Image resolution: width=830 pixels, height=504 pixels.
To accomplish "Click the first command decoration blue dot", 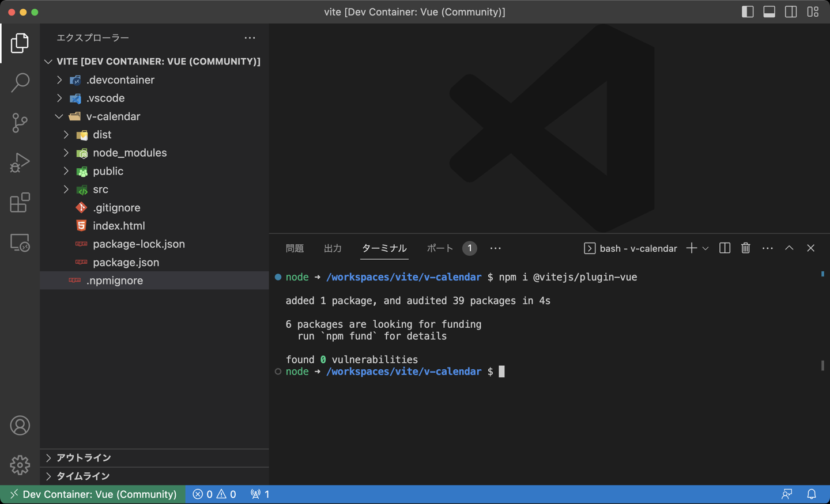I will tap(278, 277).
